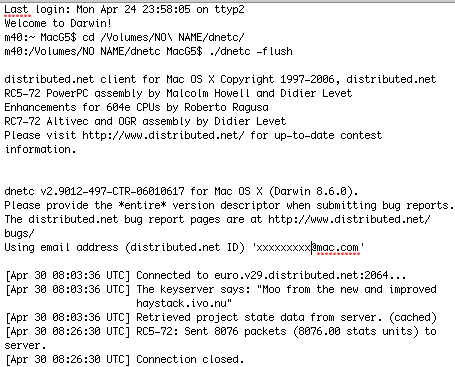This screenshot has width=455, height=367.
Task: Click the bug report URL http://www.distributed.net/
Action: (x=349, y=219)
